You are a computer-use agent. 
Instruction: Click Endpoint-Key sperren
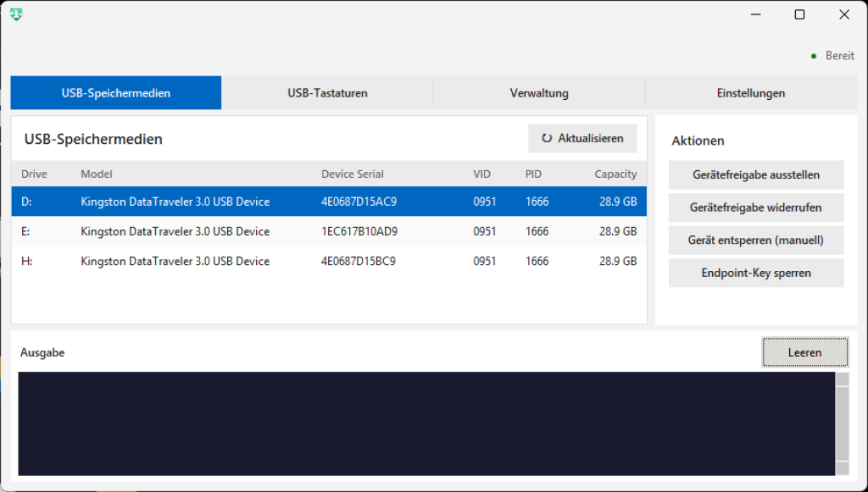[756, 273]
